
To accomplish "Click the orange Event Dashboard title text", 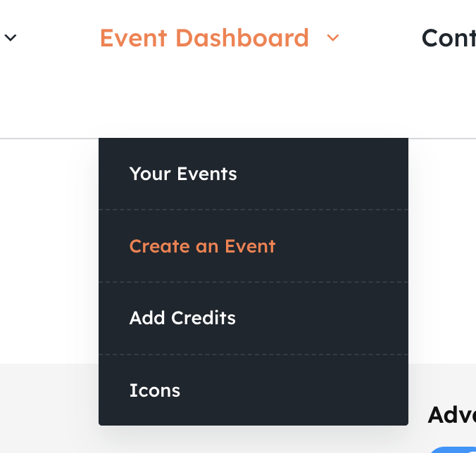I will 204,38.
